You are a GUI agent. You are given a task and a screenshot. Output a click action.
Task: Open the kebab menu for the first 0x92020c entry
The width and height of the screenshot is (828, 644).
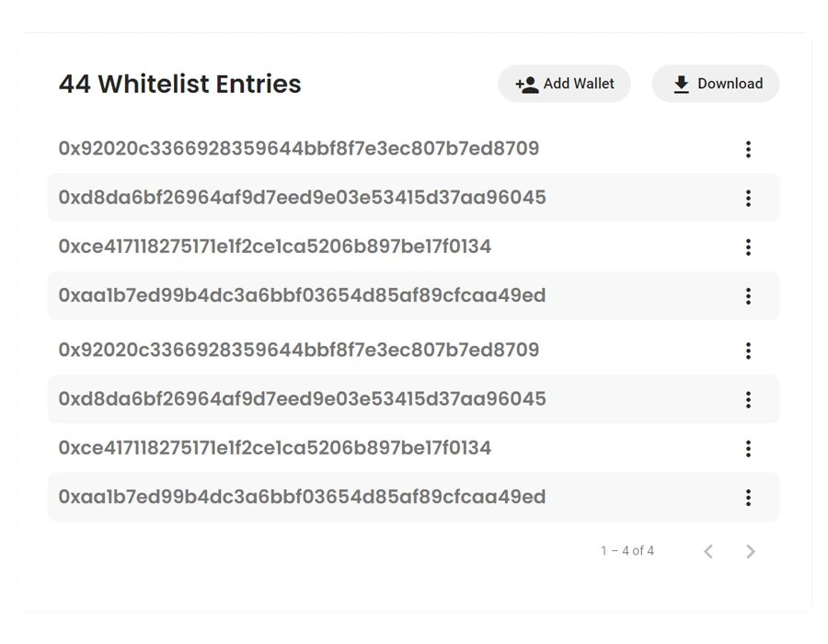pyautogui.click(x=749, y=149)
